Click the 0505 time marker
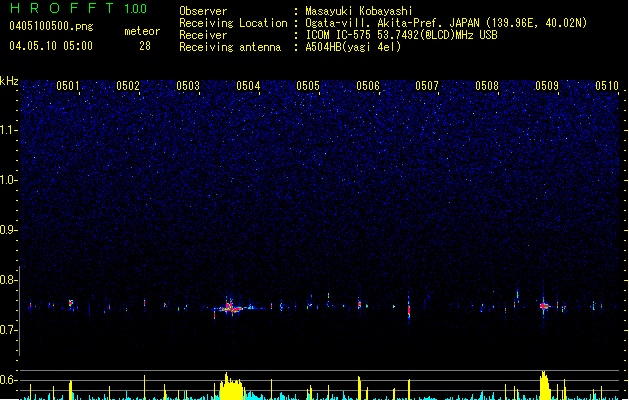 (x=308, y=86)
